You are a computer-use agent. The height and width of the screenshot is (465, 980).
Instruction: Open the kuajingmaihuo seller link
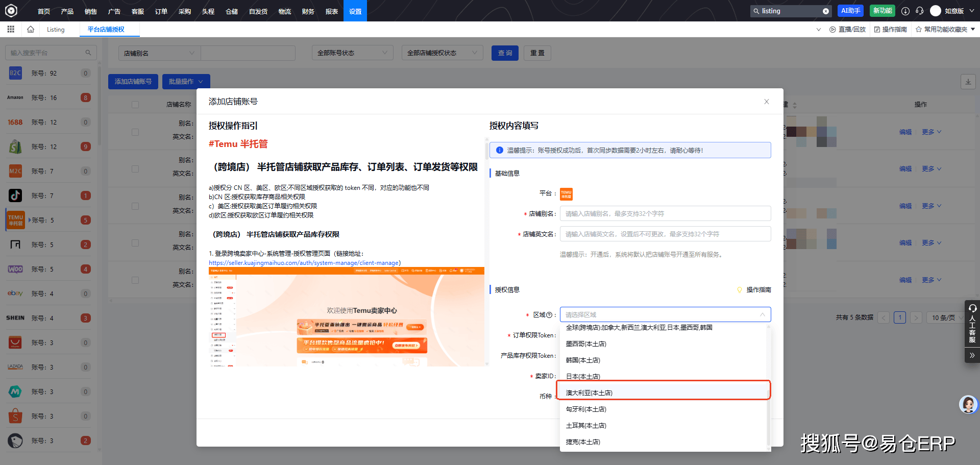tap(305, 263)
